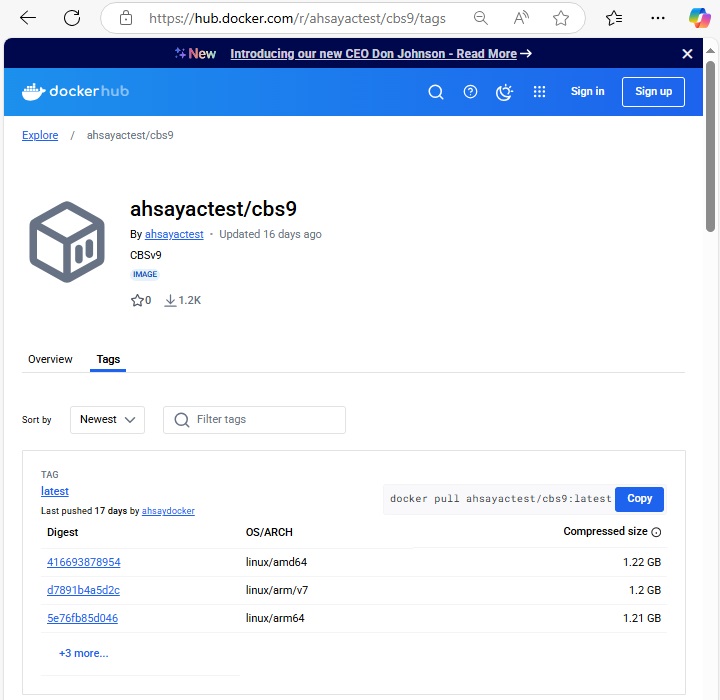This screenshot has height=700, width=720.
Task: Open the Docker Hub search icon
Action: tap(436, 92)
